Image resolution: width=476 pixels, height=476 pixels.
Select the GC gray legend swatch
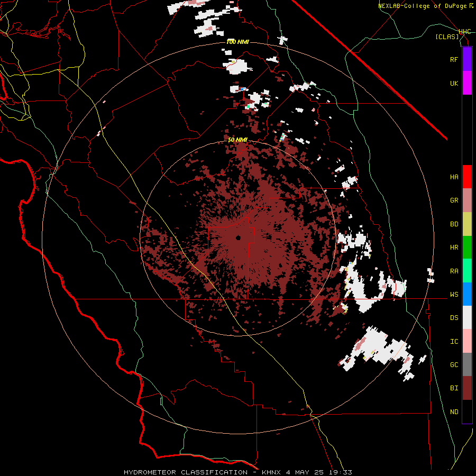[467, 364]
